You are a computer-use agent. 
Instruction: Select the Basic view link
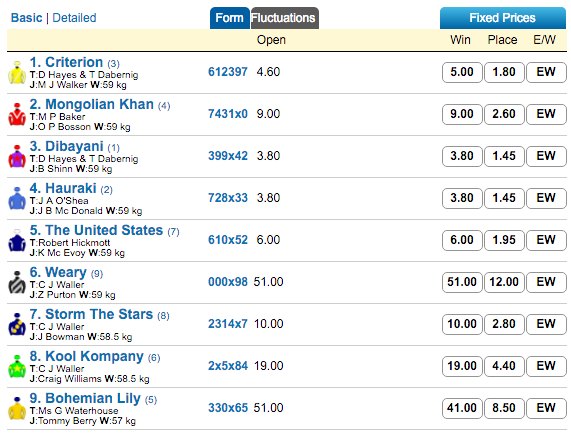tap(27, 17)
